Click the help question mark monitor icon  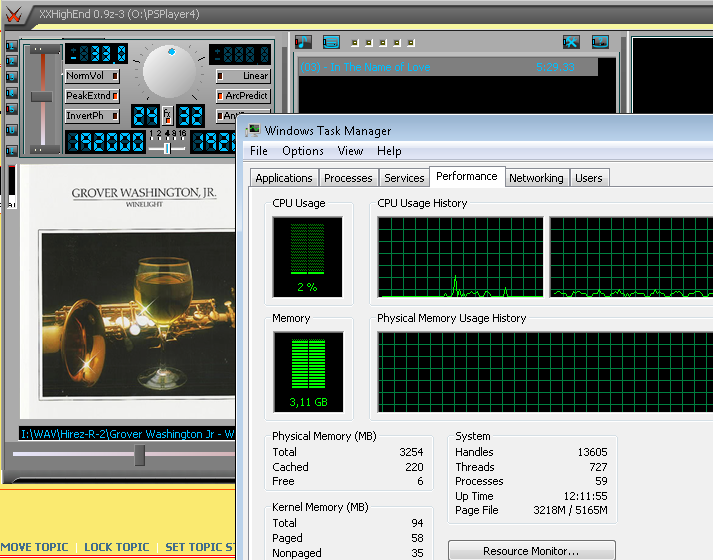[x=600, y=42]
